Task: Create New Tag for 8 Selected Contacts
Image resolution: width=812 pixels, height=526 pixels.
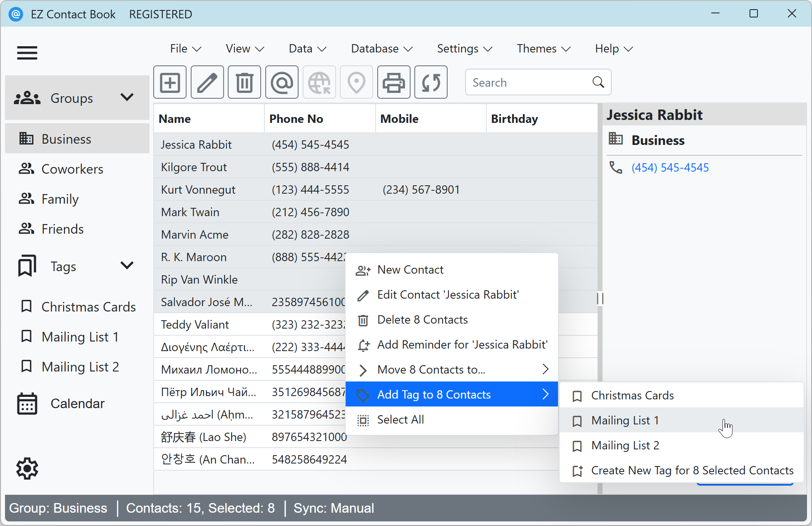Action: pyautogui.click(x=692, y=470)
